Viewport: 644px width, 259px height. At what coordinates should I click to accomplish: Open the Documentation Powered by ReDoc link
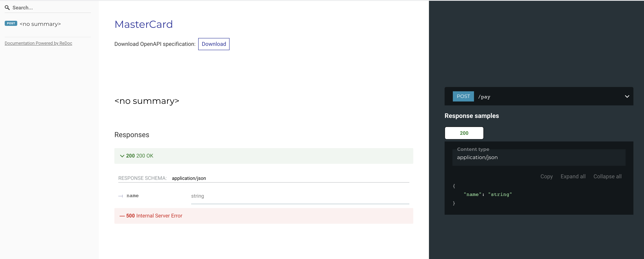click(x=38, y=43)
